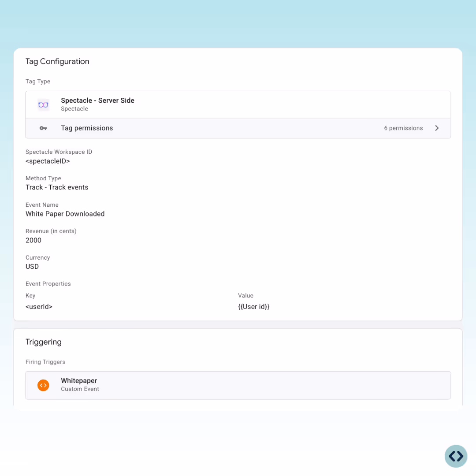476x476 pixels.
Task: Click the Revenue (in cents) label
Action: click(x=51, y=231)
